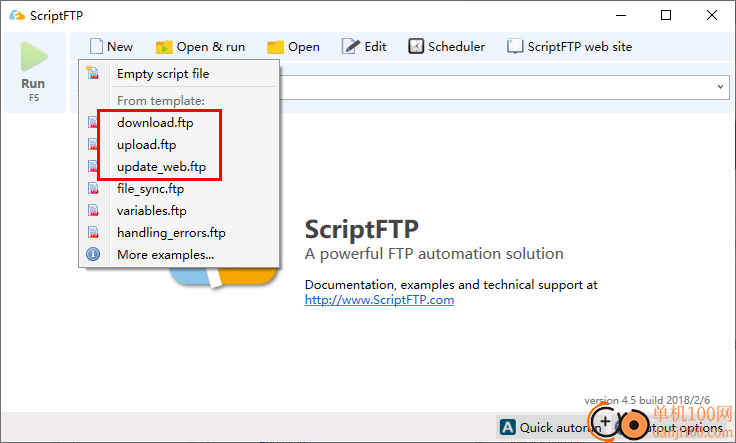Click the large 'ScriptFTP' heading

361,229
